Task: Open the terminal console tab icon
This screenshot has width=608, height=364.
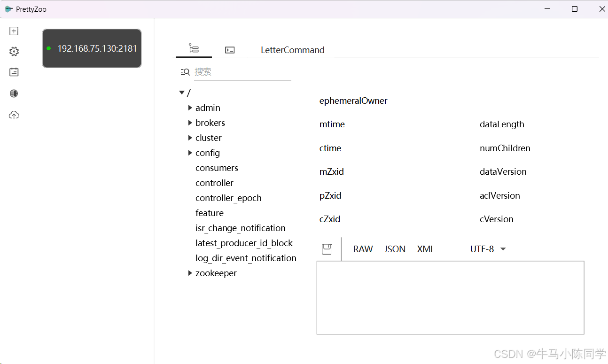Action: click(x=230, y=50)
